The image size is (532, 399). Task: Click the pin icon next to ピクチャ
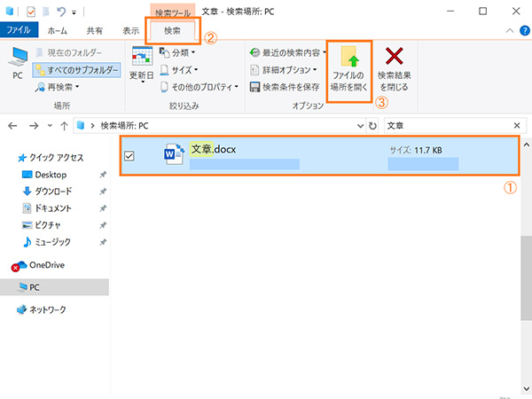click(x=103, y=225)
